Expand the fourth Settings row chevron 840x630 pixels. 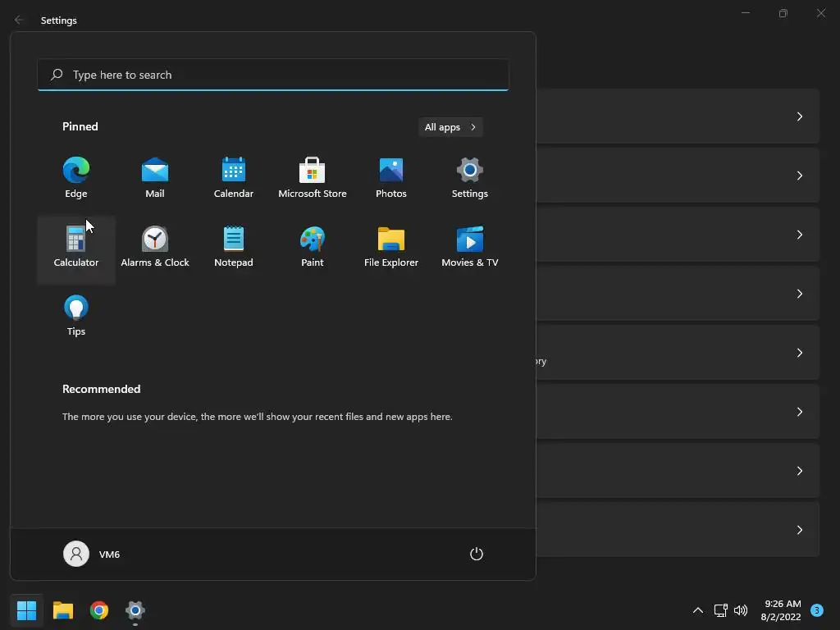pos(799,294)
